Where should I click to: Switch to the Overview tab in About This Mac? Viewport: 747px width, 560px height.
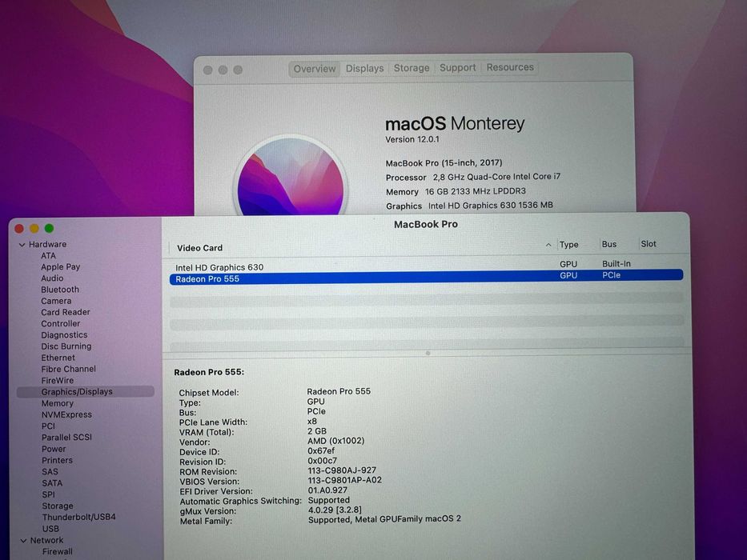click(315, 69)
